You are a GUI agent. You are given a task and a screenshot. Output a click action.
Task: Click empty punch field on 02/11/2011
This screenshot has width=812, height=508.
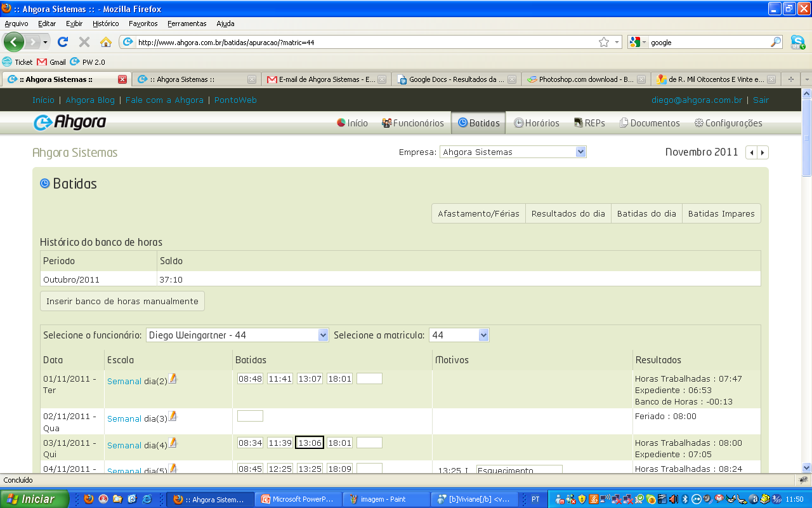[250, 416]
